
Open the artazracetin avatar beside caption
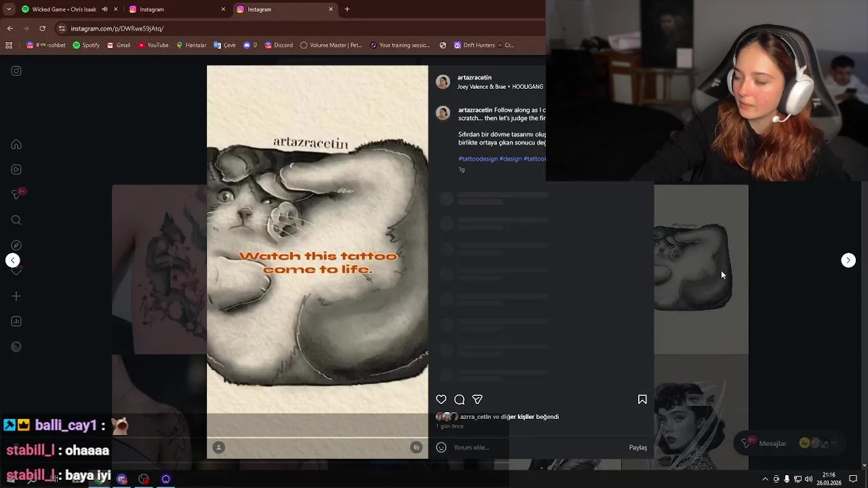tap(443, 113)
